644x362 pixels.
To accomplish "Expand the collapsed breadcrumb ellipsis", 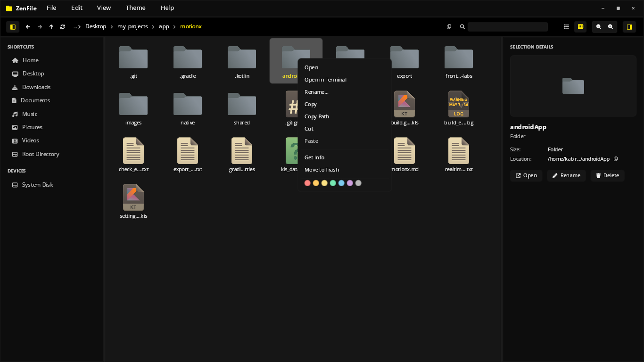I will pyautogui.click(x=75, y=27).
